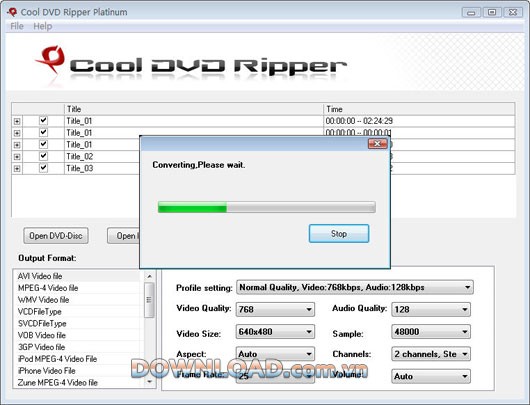The height and width of the screenshot is (405, 530).
Task: Click the output format scrollbar thumb
Action: pyautogui.click(x=149, y=300)
